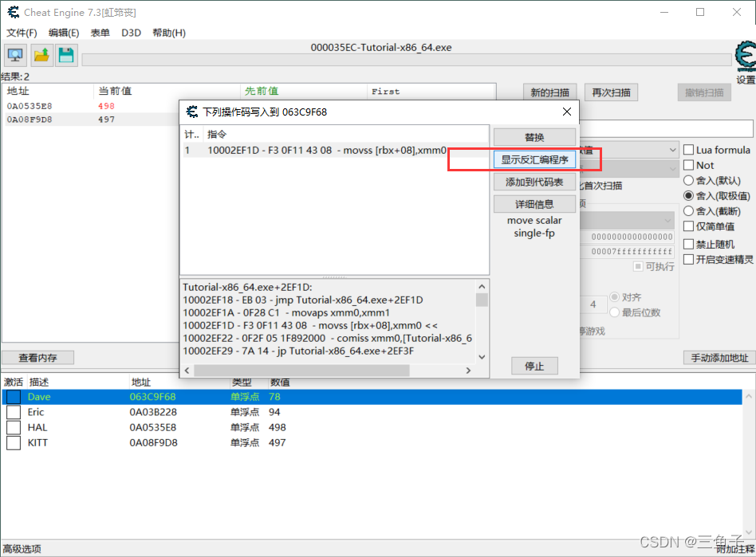
Task: Select the 舍入(取极值) radio option
Action: pyautogui.click(x=688, y=195)
